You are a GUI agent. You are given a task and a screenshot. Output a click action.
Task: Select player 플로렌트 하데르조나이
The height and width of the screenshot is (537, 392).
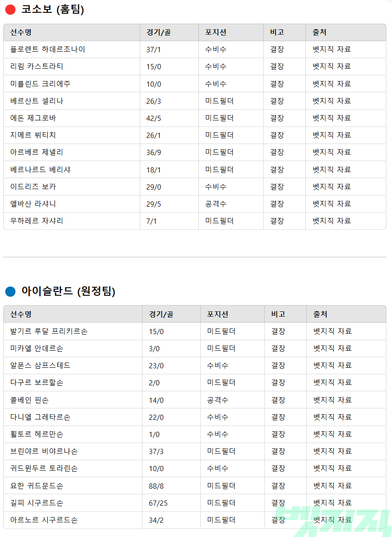tap(47, 49)
